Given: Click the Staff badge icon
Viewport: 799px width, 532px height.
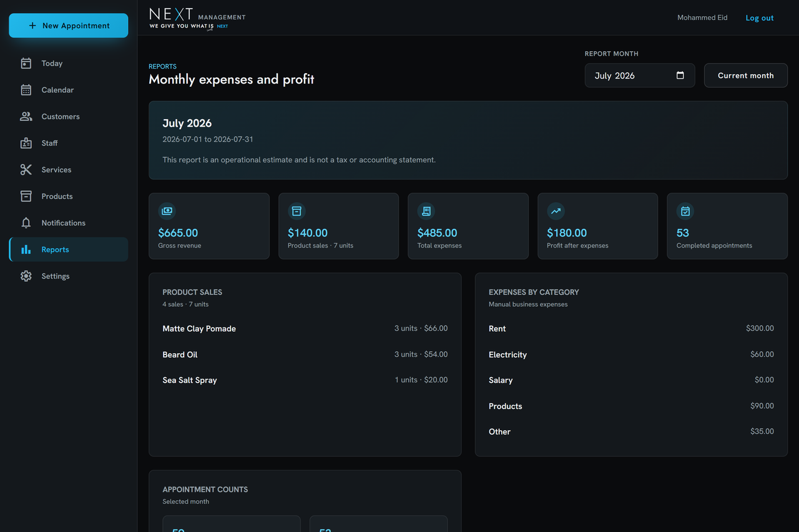Looking at the screenshot, I should tap(26, 143).
